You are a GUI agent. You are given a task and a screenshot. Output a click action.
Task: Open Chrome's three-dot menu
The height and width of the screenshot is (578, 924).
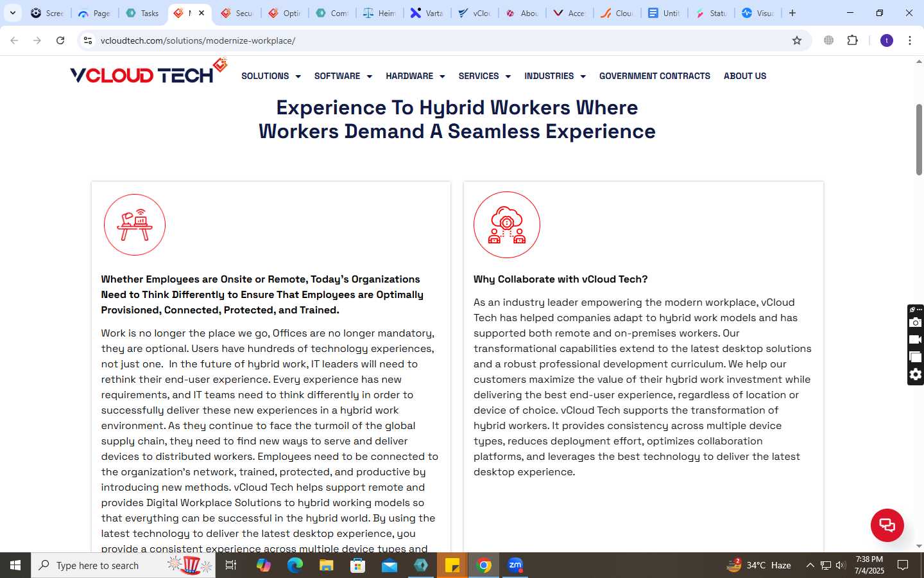pos(910,40)
